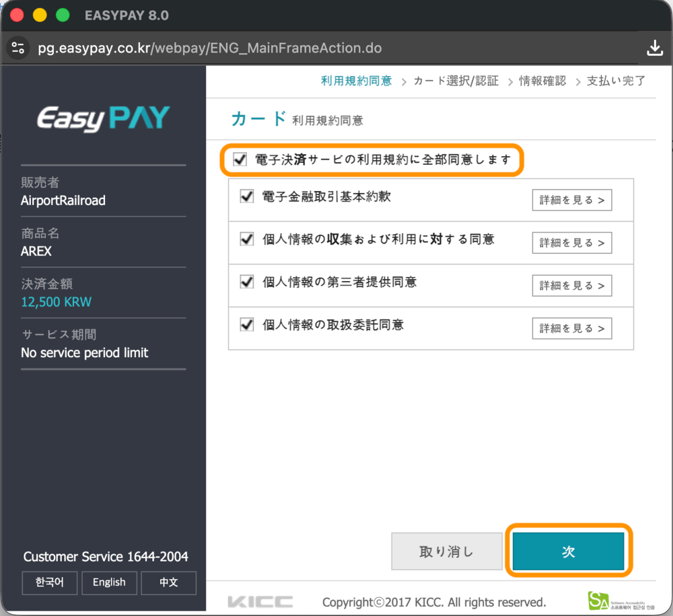Toggle 個人情報の第三者提供同意 checkbox
The height and width of the screenshot is (616, 673).
coord(247,282)
